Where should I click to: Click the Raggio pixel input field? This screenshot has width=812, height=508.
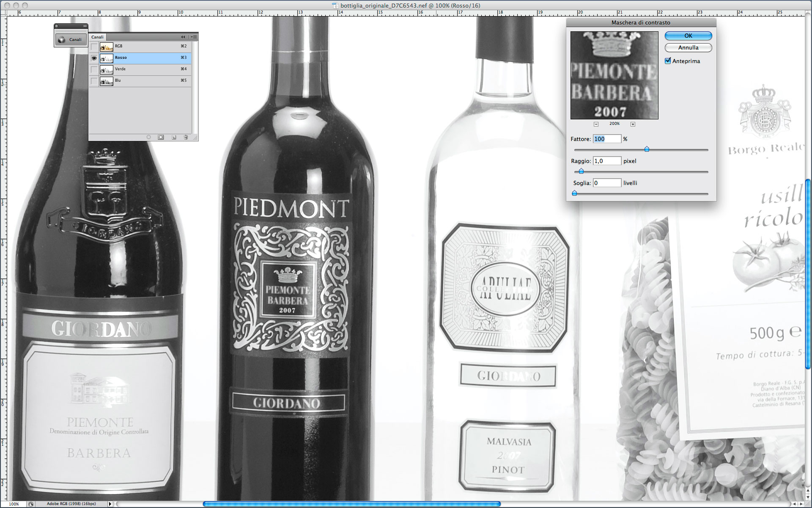point(607,161)
